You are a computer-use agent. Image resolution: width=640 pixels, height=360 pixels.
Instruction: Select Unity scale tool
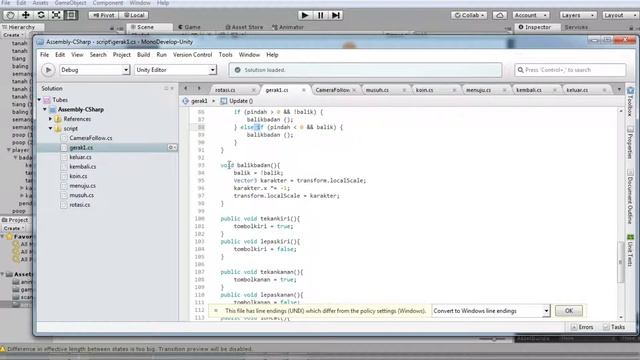click(56, 15)
